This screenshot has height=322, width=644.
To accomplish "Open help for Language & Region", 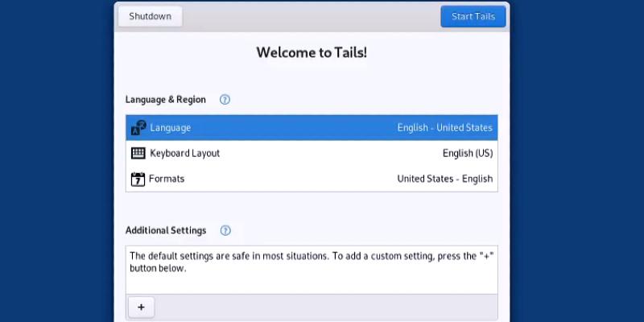I will 225,100.
